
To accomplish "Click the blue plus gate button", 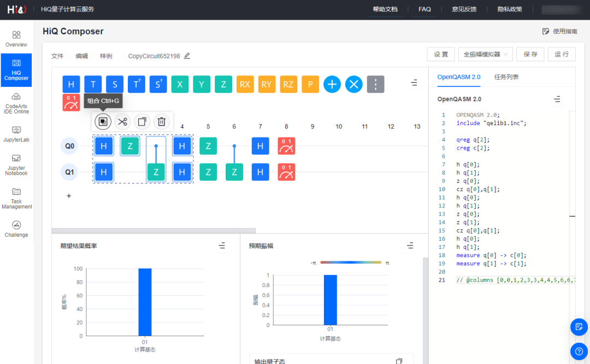I will [x=332, y=84].
